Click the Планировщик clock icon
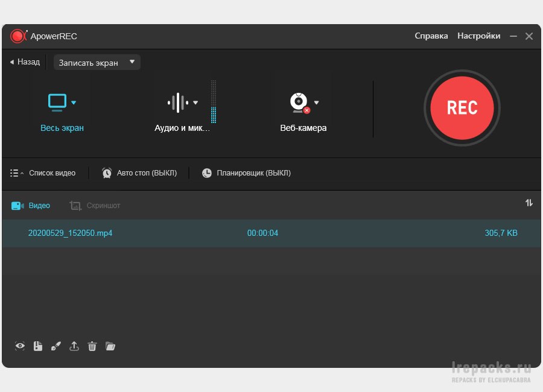Viewport: 543px width, 392px height. point(207,173)
